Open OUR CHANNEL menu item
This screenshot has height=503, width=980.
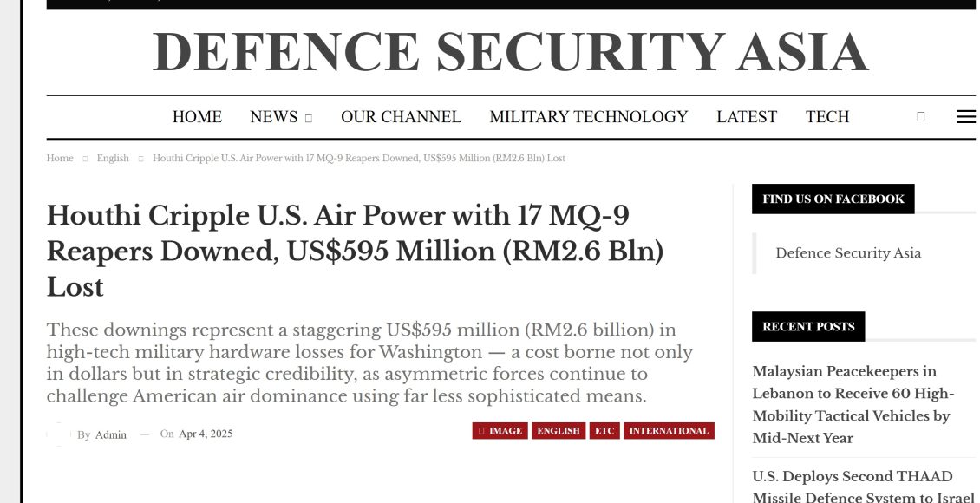(401, 117)
